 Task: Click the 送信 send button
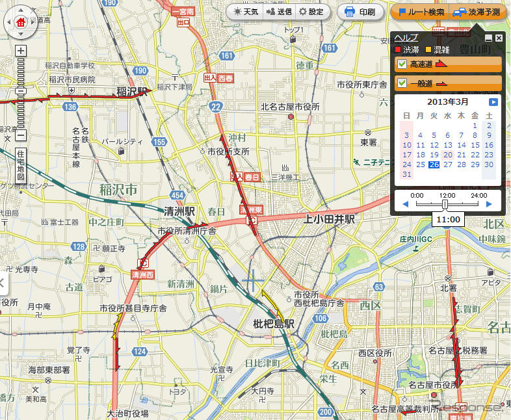pyautogui.click(x=279, y=12)
